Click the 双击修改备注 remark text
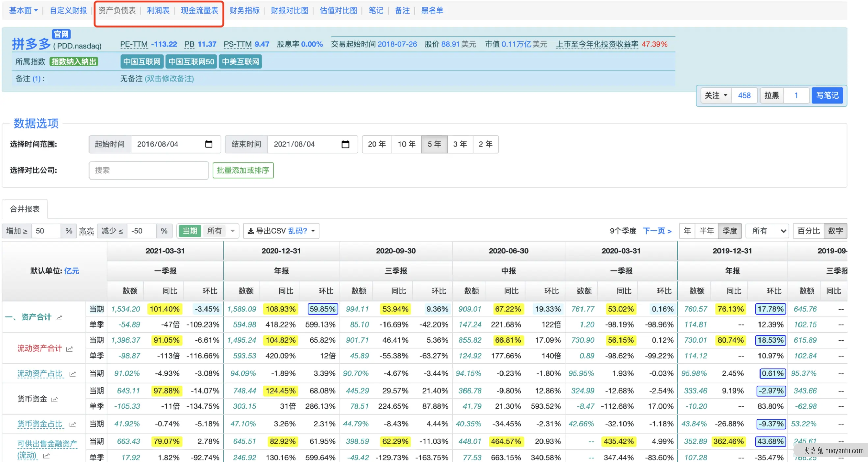Viewport: 868px width, 462px height. coord(169,79)
